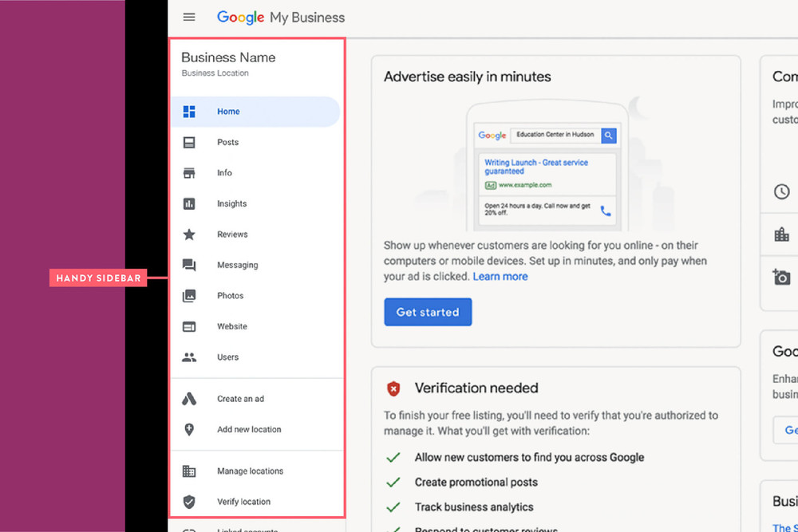Click the www.example.com ad URL
The image size is (798, 532).
525,185
